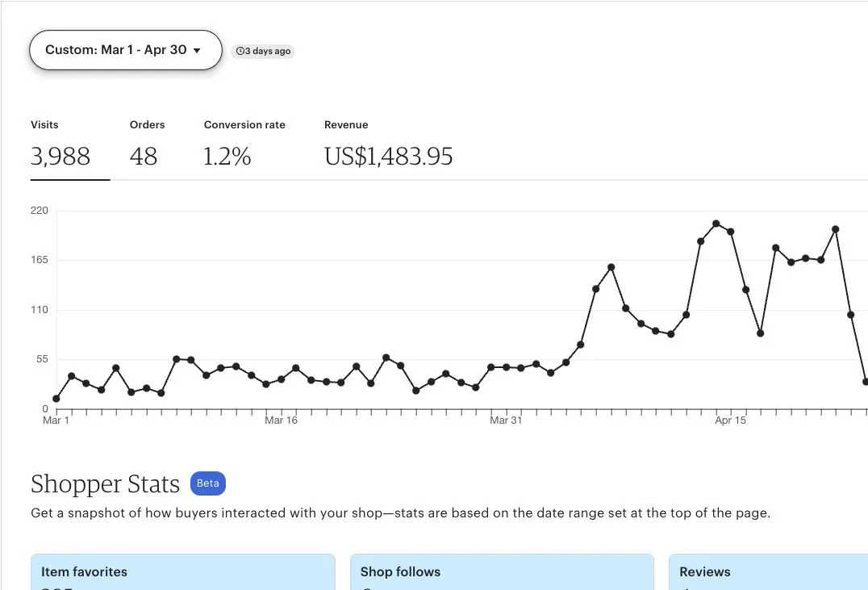Click the "3 days ago" update badge
868x590 pixels.
point(264,52)
